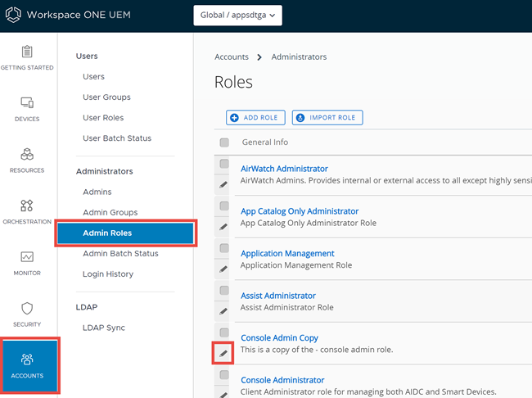Screen dimensions: 532x398
Task: Select the highlighted Admin Roles item
Action: pos(125,233)
